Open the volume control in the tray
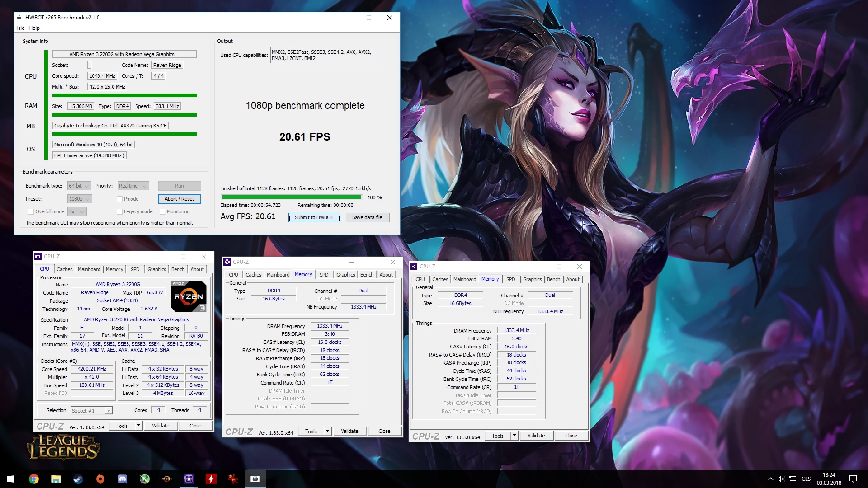The height and width of the screenshot is (488, 868). pos(781,479)
